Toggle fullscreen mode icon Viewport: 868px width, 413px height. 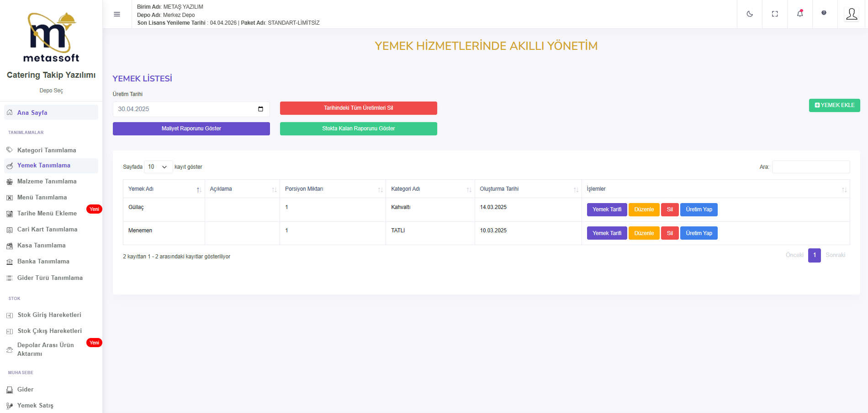pos(775,14)
